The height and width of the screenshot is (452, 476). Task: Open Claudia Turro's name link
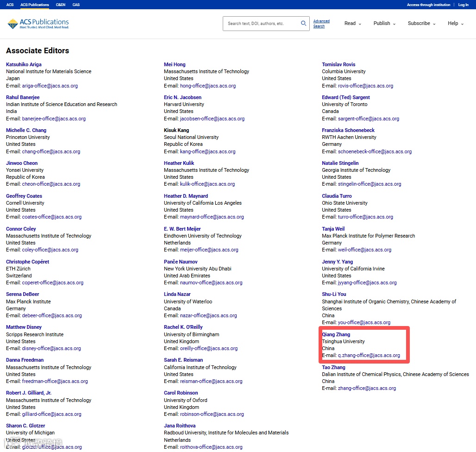point(337,196)
